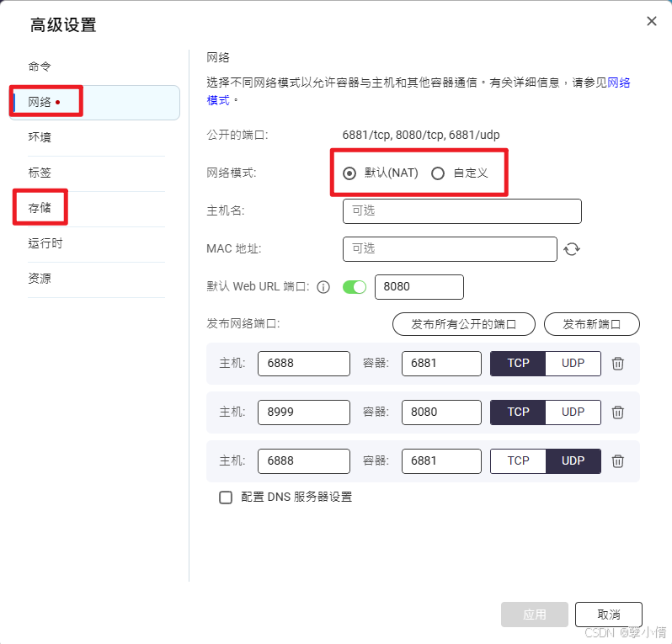Edit host port 8999 field
The image size is (672, 644).
pos(304,412)
